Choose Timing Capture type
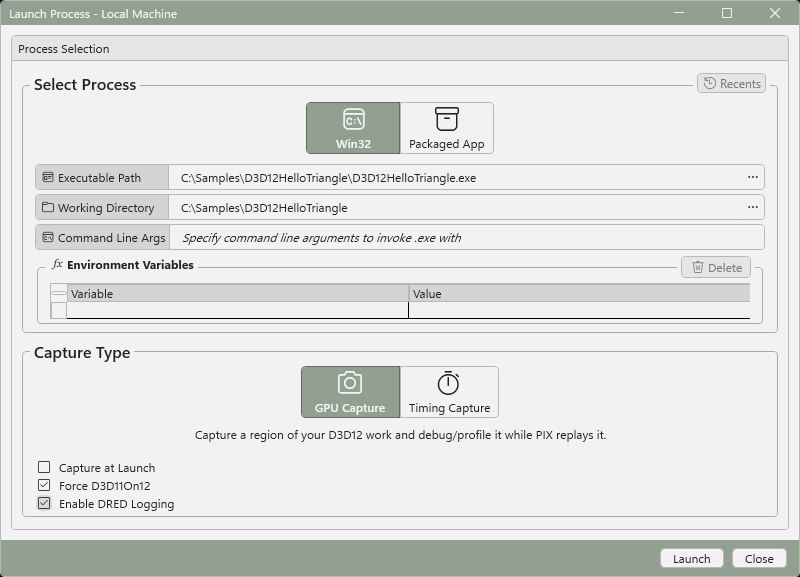800x577 pixels. point(449,392)
